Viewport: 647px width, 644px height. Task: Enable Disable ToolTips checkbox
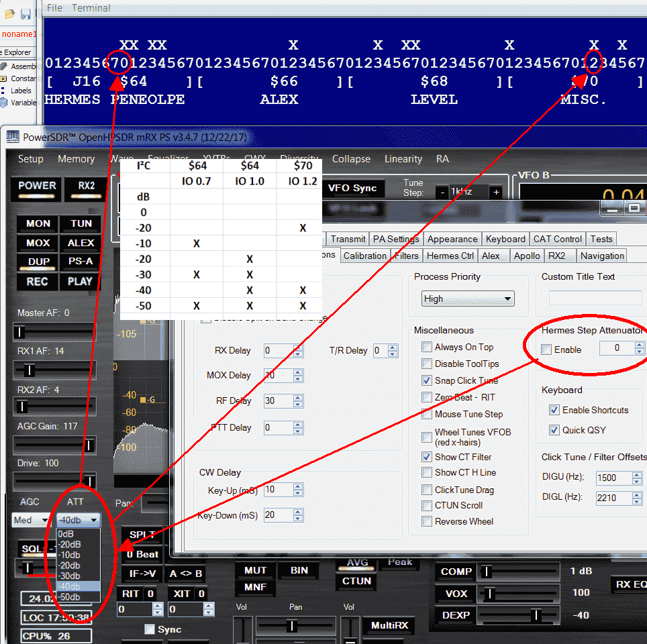click(427, 364)
